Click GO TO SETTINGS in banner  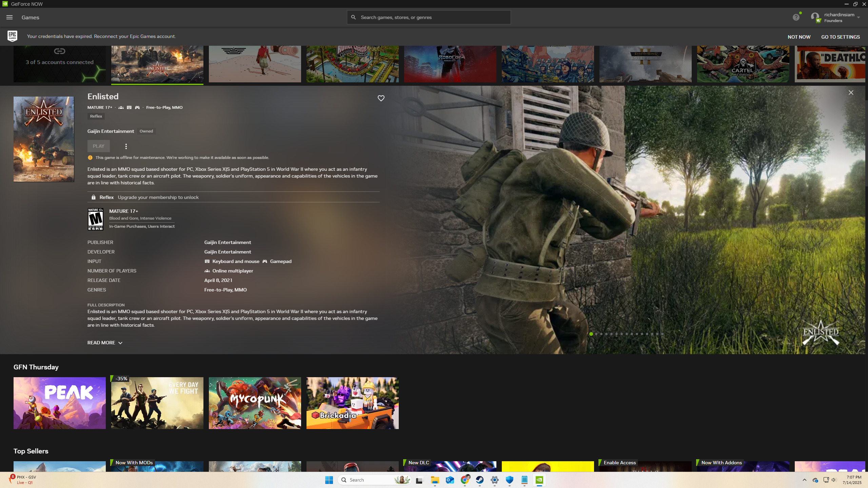(x=841, y=37)
